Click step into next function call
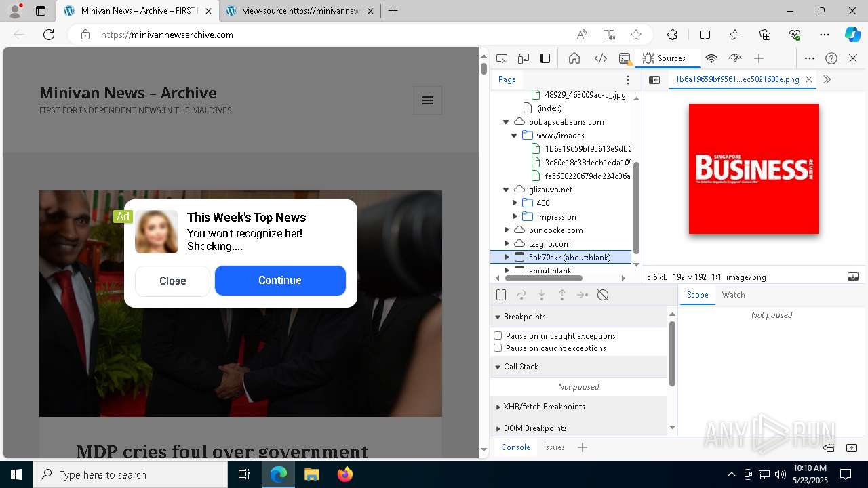 click(542, 295)
